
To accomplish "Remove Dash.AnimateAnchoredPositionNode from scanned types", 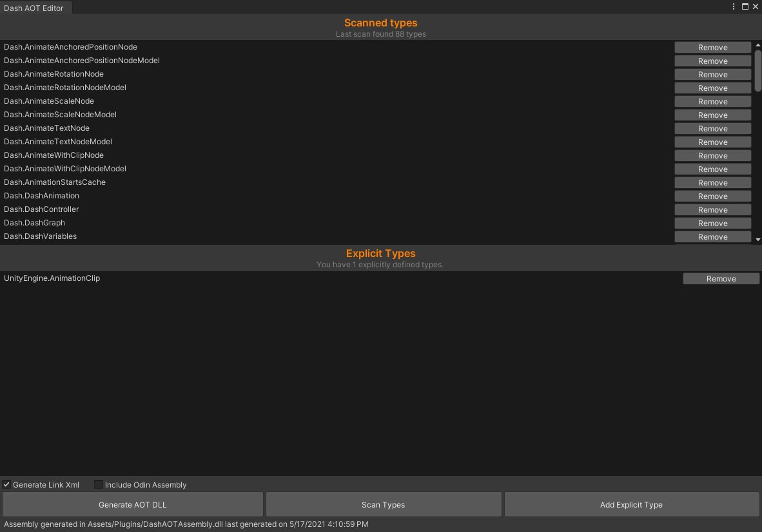I will point(712,48).
